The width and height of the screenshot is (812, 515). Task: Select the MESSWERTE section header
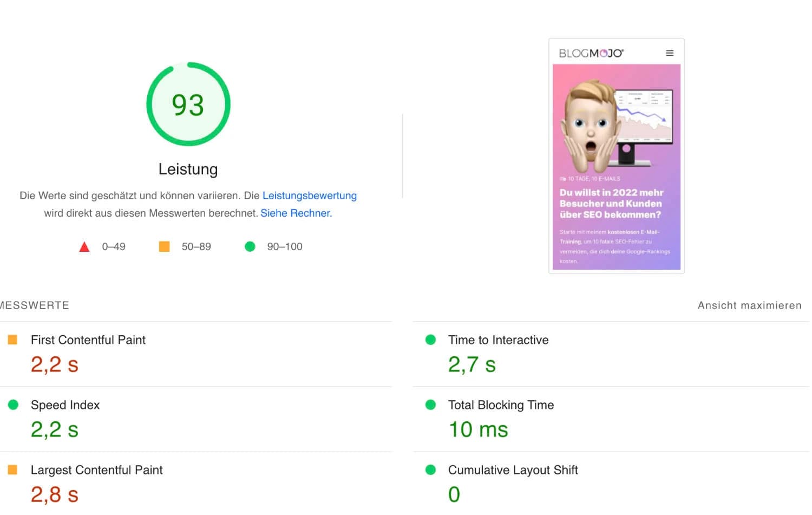pyautogui.click(x=35, y=305)
